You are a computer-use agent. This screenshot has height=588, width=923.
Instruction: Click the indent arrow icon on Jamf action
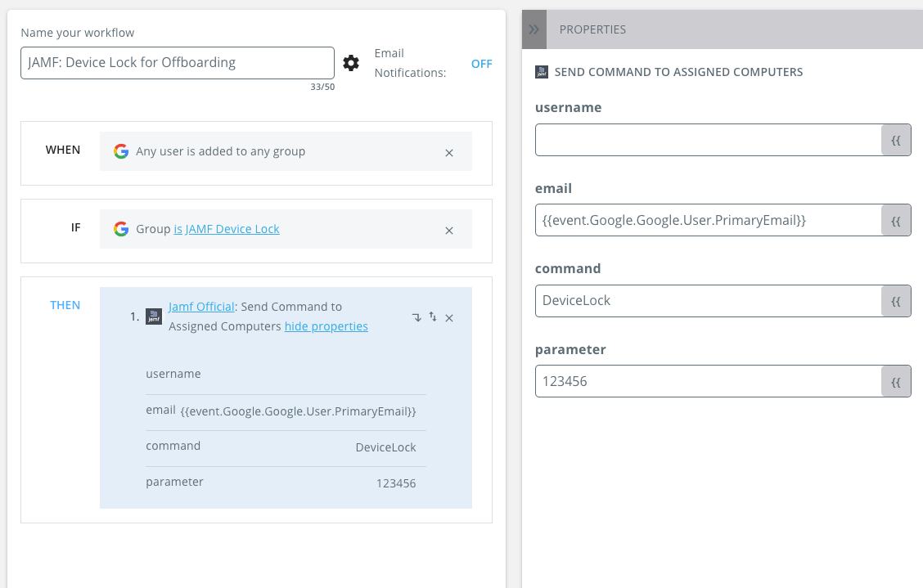(416, 318)
